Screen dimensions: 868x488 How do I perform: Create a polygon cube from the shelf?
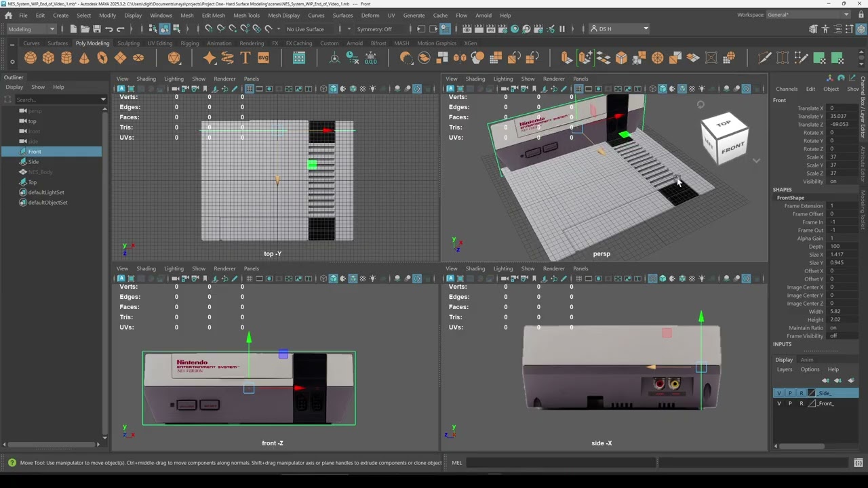48,58
